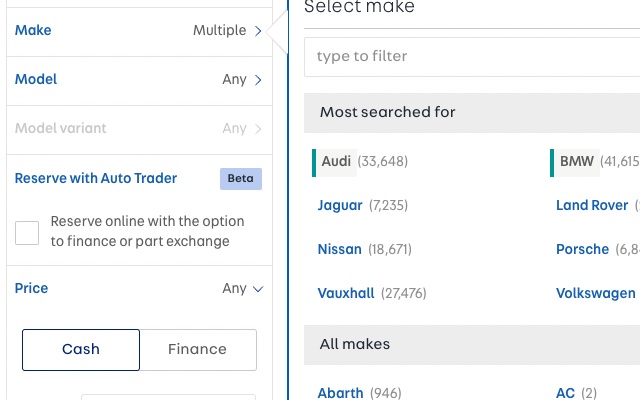Choose Jaguar from most searched makes
The image size is (640, 400).
(340, 206)
